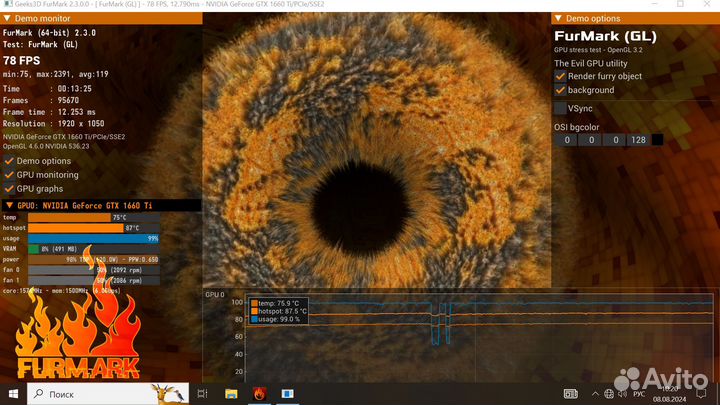Click the OSI bgcolor black swatch
The height and width of the screenshot is (405, 720).
pyautogui.click(x=657, y=140)
